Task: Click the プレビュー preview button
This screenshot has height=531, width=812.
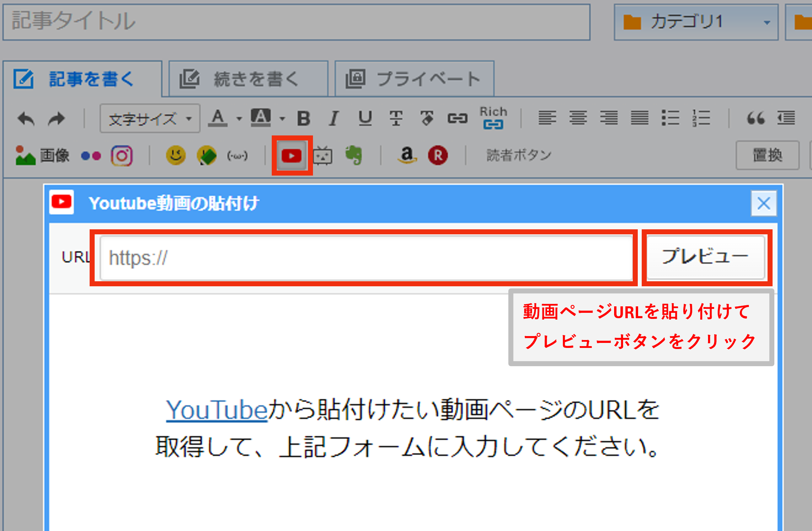Action: click(706, 257)
